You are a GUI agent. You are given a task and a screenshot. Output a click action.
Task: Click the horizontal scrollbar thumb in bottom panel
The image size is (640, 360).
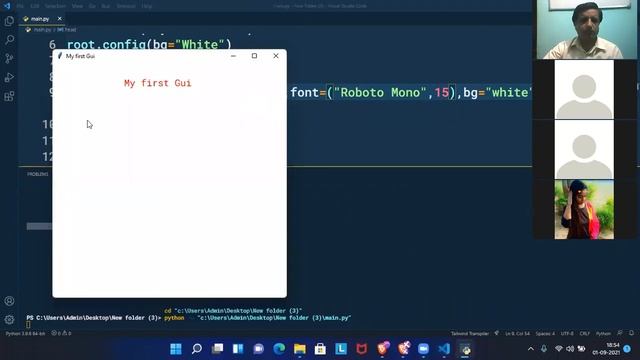click(x=39, y=226)
